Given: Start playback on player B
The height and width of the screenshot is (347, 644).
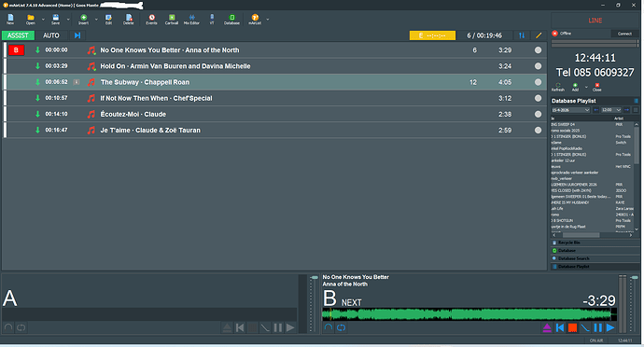Looking at the screenshot, I should pos(610,327).
